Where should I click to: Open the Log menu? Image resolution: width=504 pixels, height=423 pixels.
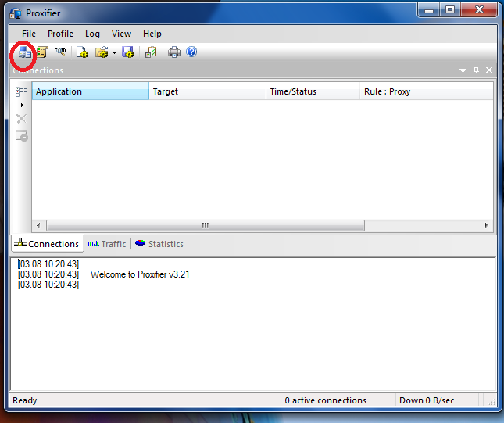pos(92,34)
